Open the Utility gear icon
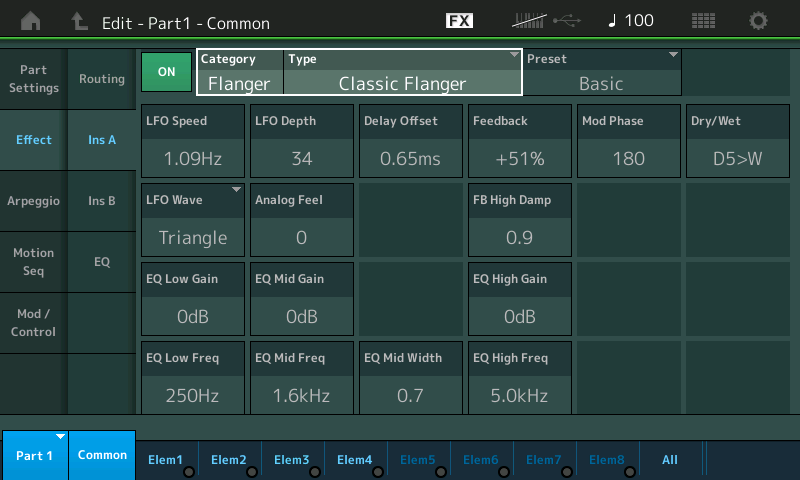 [x=758, y=21]
